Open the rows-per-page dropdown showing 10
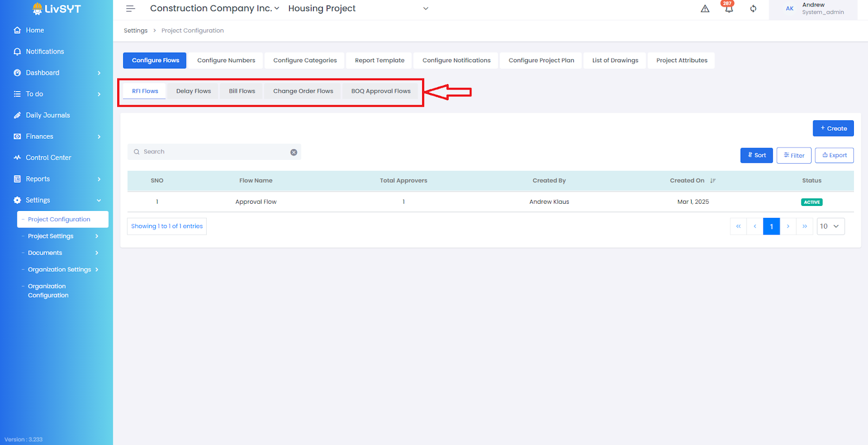868x445 pixels. tap(831, 227)
